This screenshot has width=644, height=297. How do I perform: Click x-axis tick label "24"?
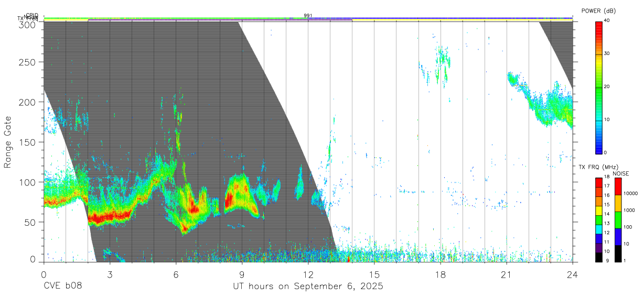(x=572, y=274)
